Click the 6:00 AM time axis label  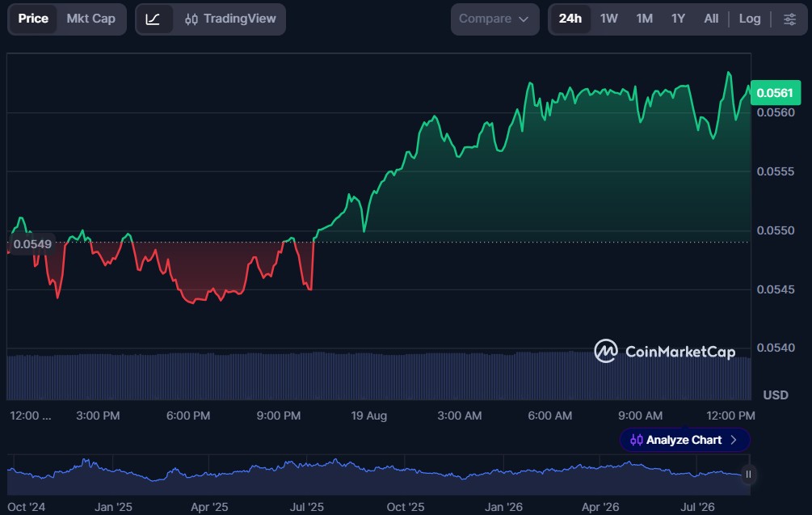click(x=550, y=416)
